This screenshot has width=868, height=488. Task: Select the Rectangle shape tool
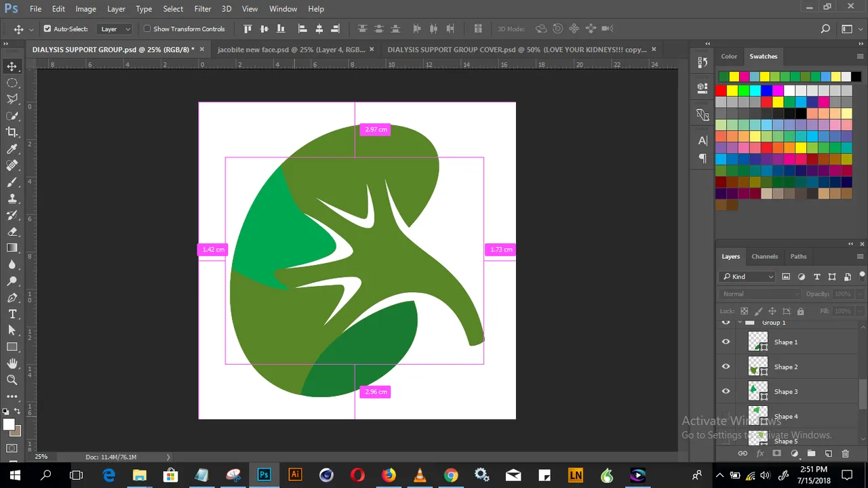point(12,347)
